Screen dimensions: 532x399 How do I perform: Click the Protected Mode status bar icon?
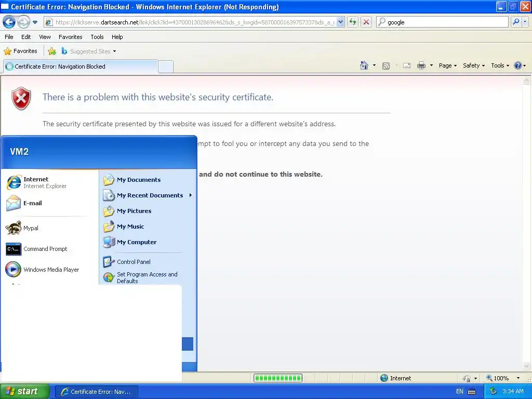coord(467,378)
